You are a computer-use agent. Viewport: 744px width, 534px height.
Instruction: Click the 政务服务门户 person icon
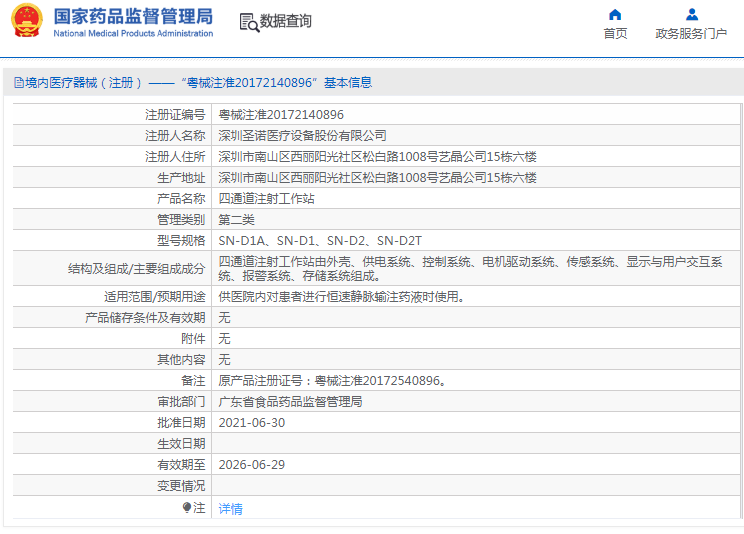click(x=692, y=15)
